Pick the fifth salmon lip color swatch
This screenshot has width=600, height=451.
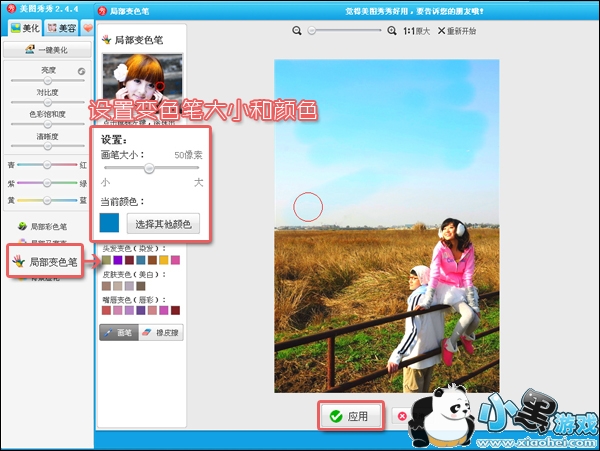coord(152,310)
